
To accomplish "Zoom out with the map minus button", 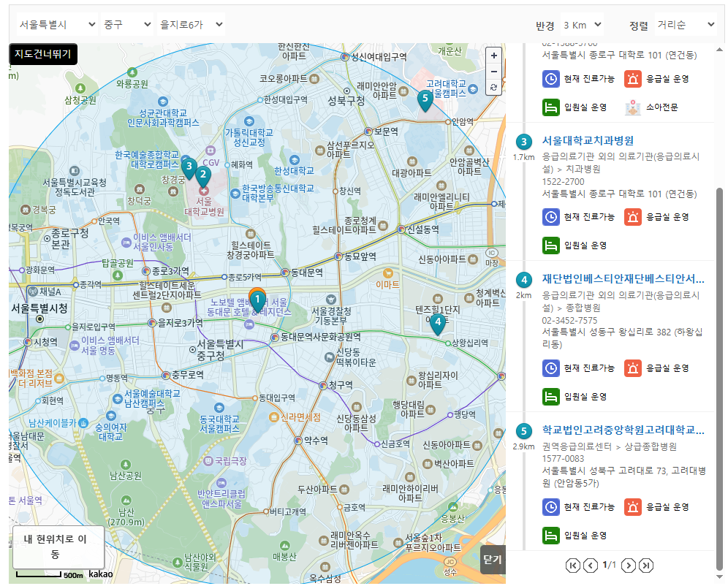I will [x=493, y=72].
